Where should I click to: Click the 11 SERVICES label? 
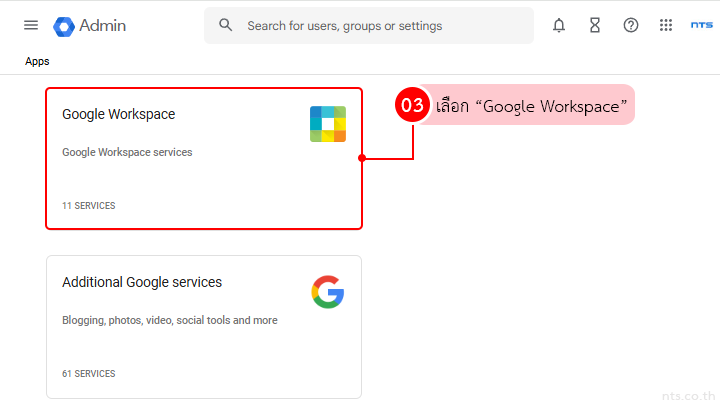click(88, 206)
